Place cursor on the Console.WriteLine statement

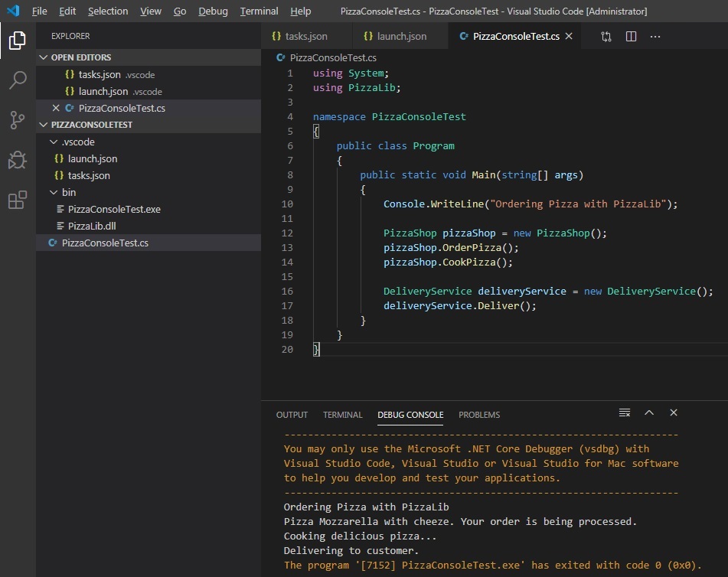coord(530,204)
